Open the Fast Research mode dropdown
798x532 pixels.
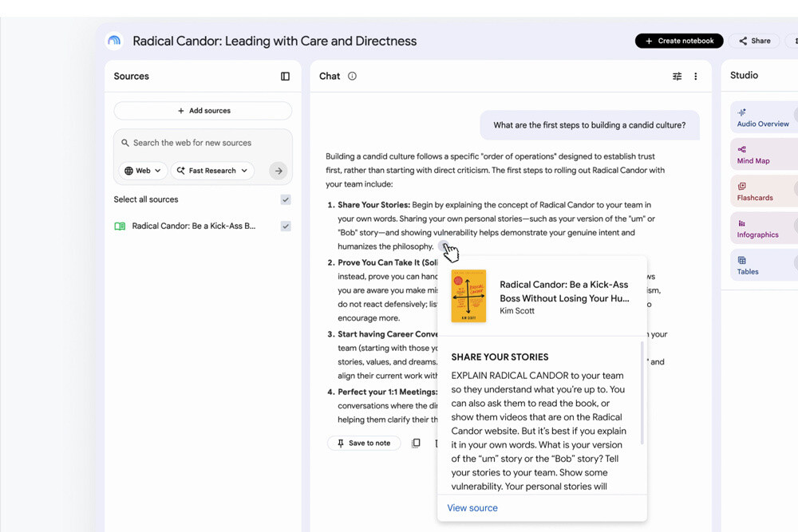click(x=212, y=171)
